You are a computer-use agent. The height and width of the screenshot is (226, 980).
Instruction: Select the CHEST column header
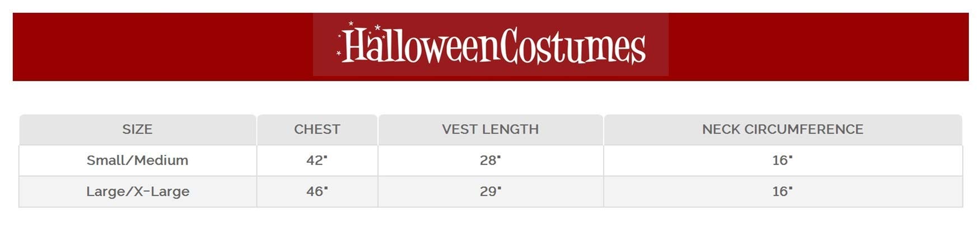tap(317, 129)
